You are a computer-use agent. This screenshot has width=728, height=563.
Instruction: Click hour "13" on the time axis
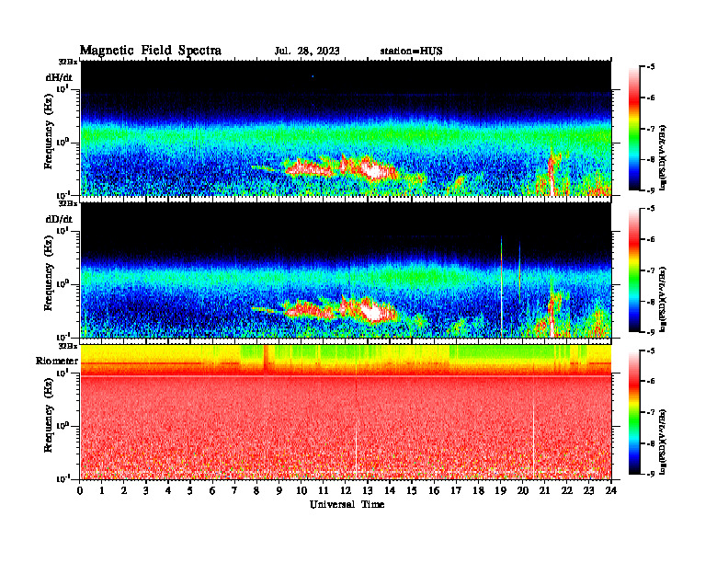(368, 491)
